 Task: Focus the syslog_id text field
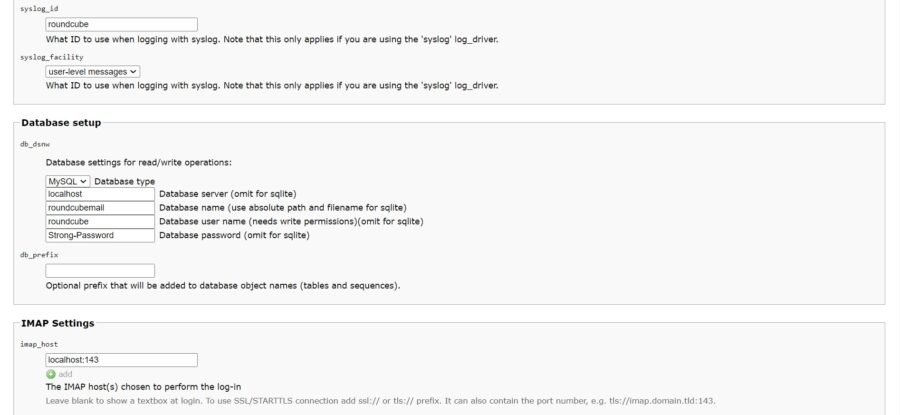pos(121,24)
